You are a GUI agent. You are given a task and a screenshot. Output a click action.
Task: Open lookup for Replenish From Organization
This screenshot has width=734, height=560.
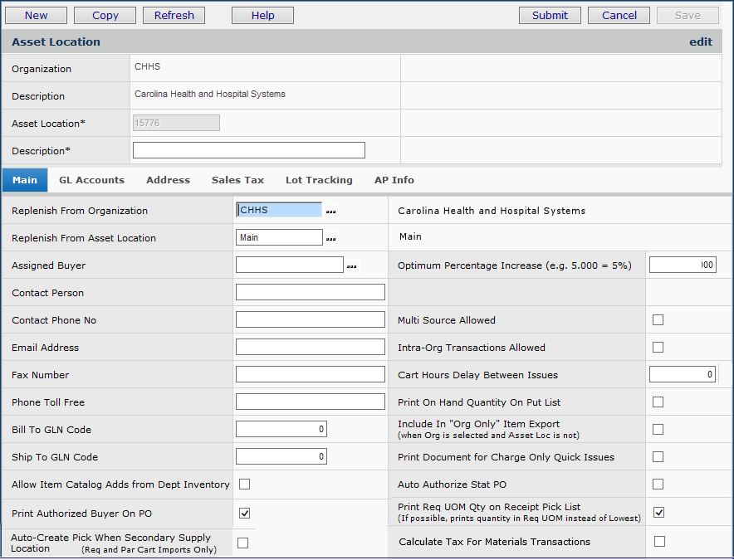point(331,212)
